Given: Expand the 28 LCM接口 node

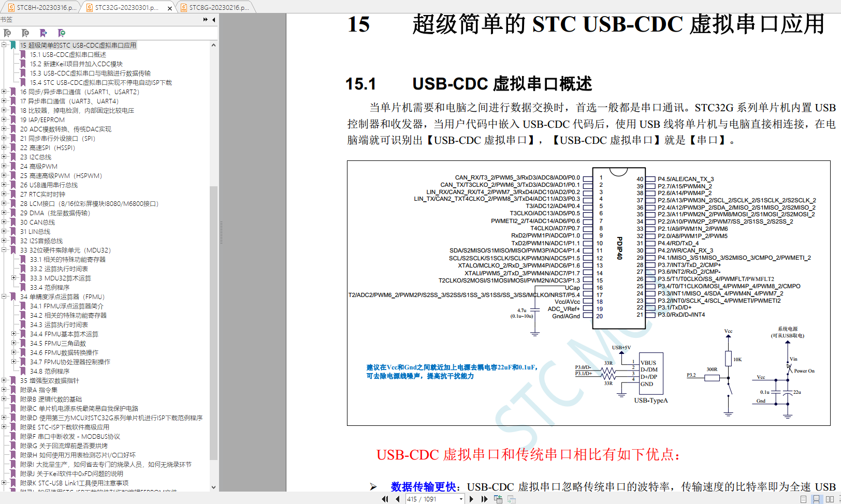Looking at the screenshot, I should pyautogui.click(x=4, y=203).
